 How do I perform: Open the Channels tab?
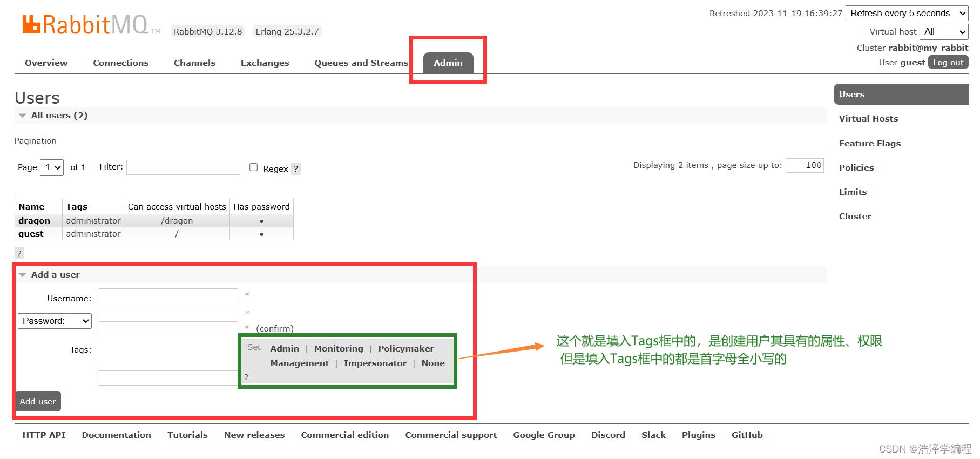click(x=195, y=63)
